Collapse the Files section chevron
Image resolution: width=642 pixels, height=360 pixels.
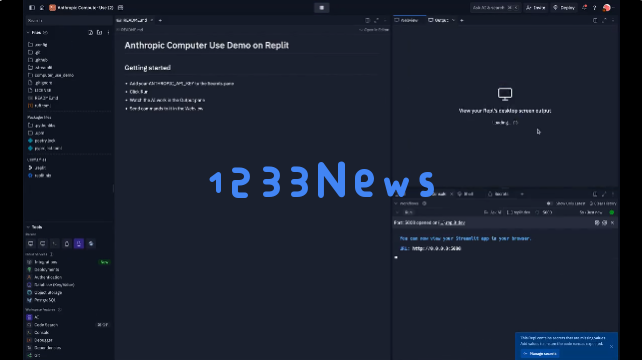tap(28, 32)
